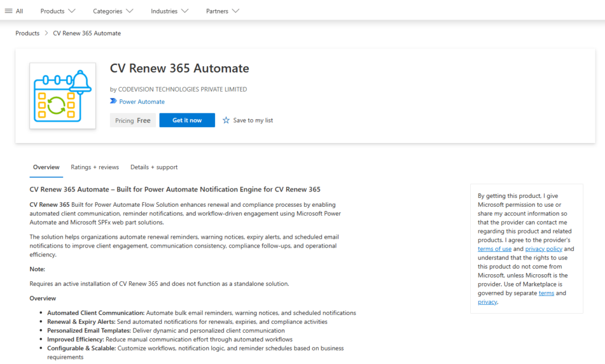
Task: Open the provider's terms of use link
Action: (495, 249)
